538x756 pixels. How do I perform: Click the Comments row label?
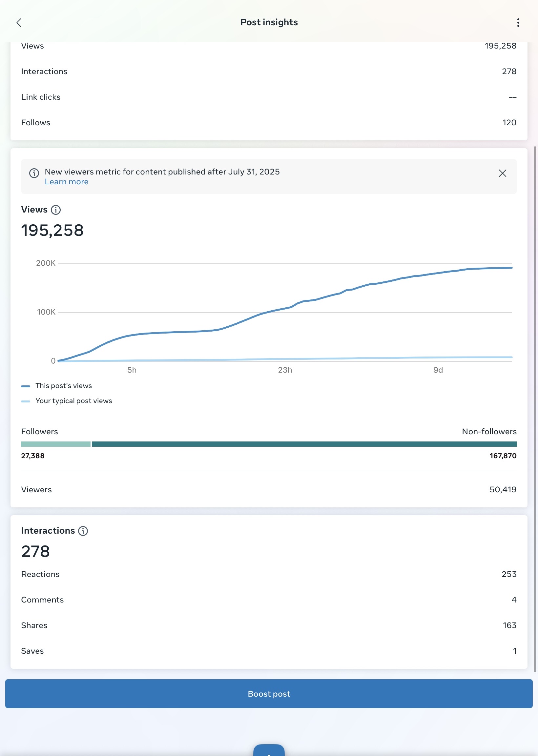pyautogui.click(x=42, y=600)
